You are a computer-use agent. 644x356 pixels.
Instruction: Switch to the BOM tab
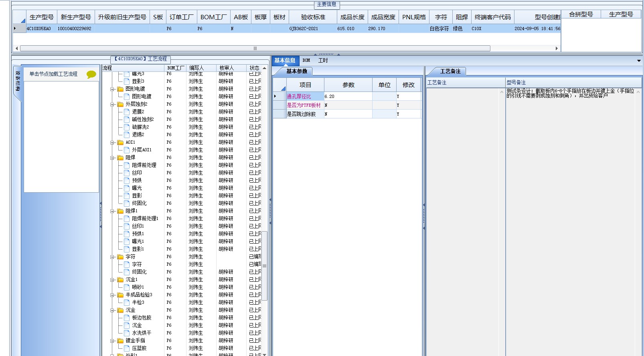(x=306, y=61)
